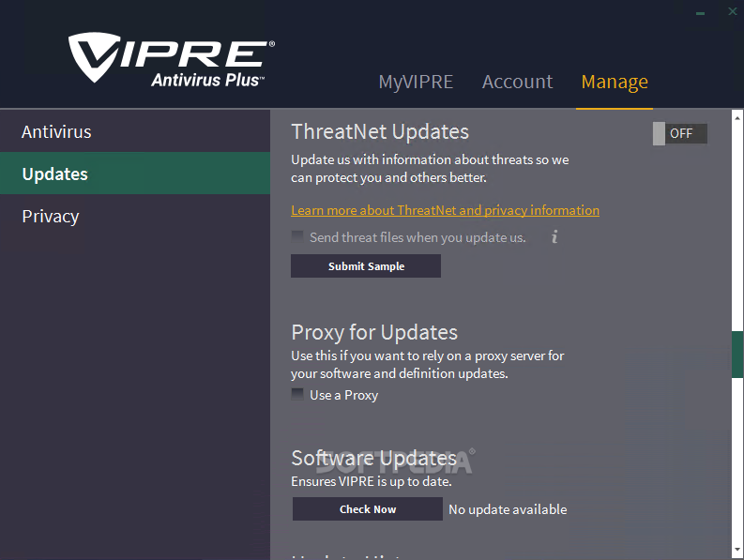
Task: Click the Submit Sample button
Action: coord(366,265)
